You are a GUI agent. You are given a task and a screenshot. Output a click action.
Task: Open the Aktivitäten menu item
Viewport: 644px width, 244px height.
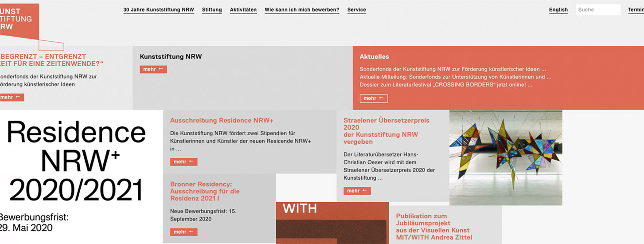click(x=243, y=10)
